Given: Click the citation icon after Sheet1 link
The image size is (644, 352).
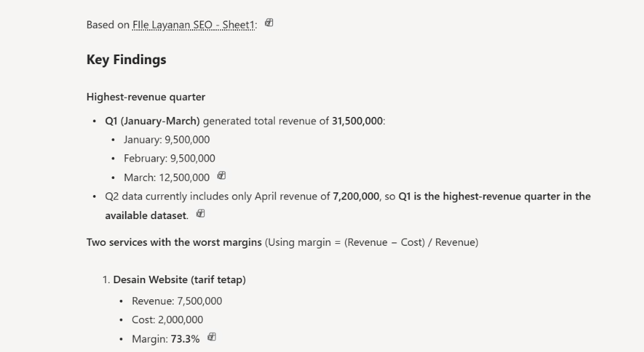Looking at the screenshot, I should pyautogui.click(x=269, y=23).
